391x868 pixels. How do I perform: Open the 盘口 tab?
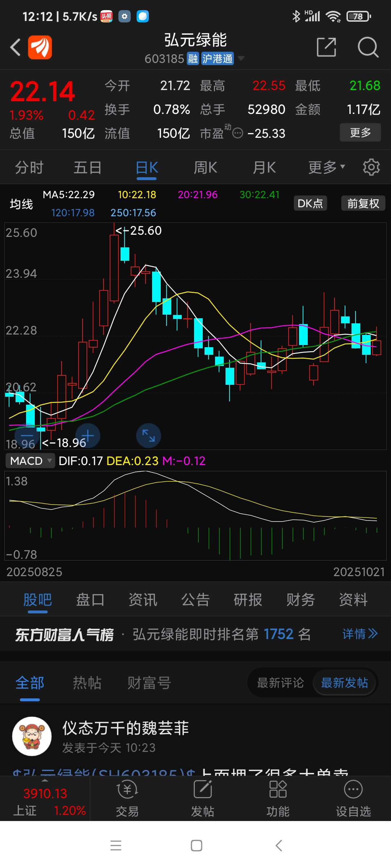pyautogui.click(x=90, y=599)
